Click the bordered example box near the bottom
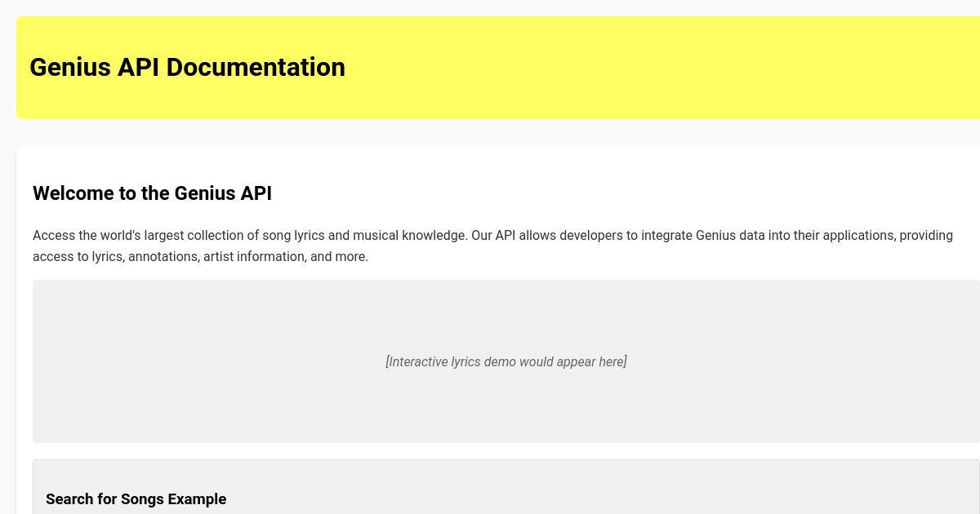Viewport: 980px width, 514px height. [506, 487]
